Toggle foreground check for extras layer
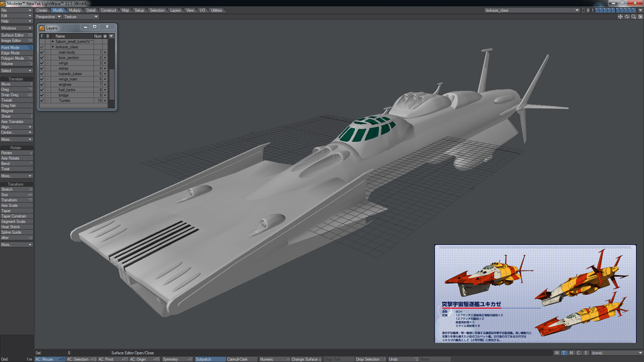Viewport: 644px width, 362px height. (x=42, y=68)
